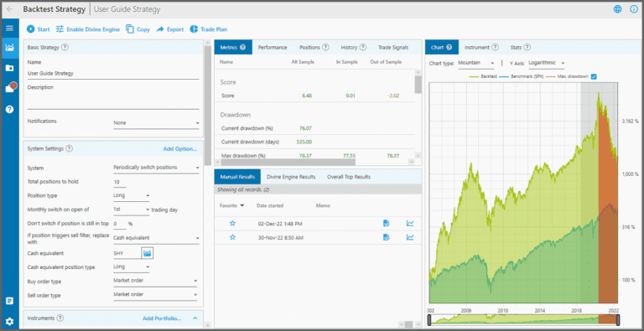Open the Notifications dropdown
The height and width of the screenshot is (331, 644).
(156, 123)
